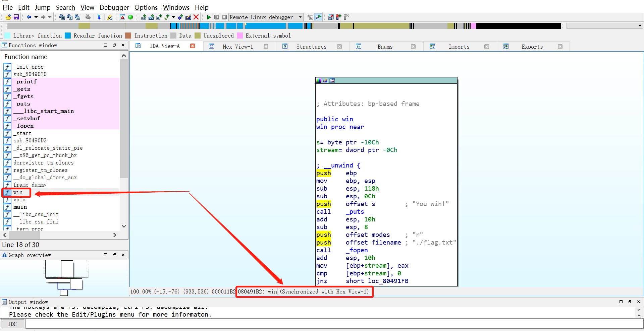Switch to the Hex View-1 tab

pos(237,47)
